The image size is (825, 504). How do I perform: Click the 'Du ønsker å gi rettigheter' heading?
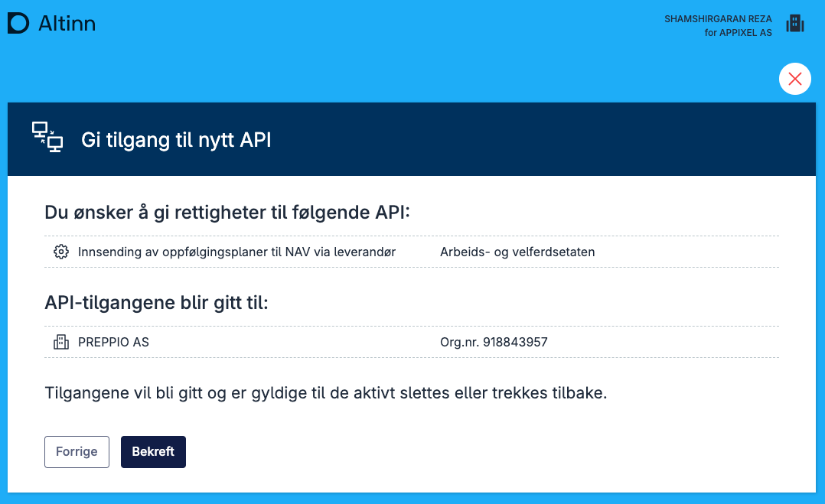[x=227, y=213]
